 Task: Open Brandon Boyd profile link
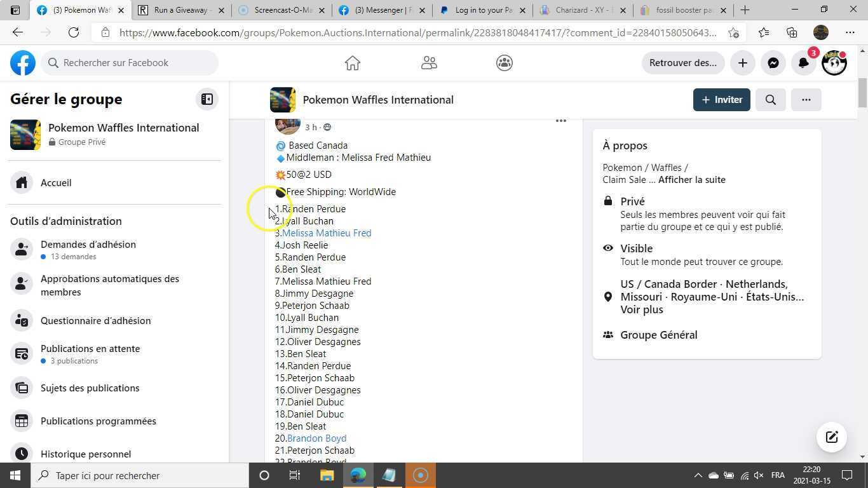tap(316, 438)
